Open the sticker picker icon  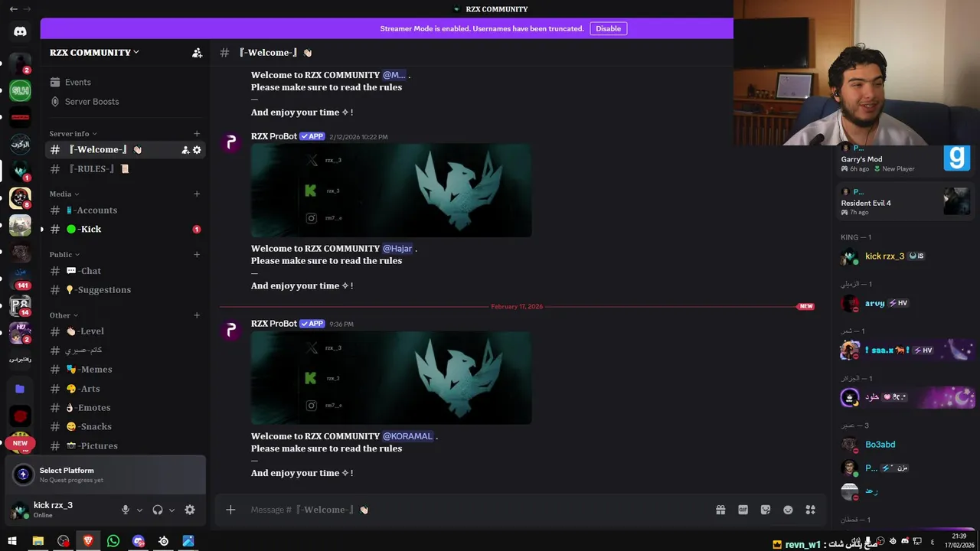coord(765,510)
